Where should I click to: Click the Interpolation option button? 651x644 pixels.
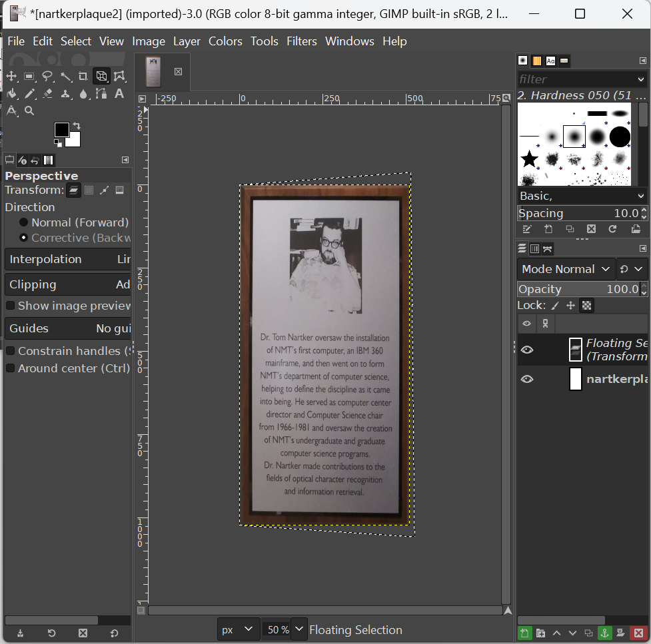click(x=67, y=259)
